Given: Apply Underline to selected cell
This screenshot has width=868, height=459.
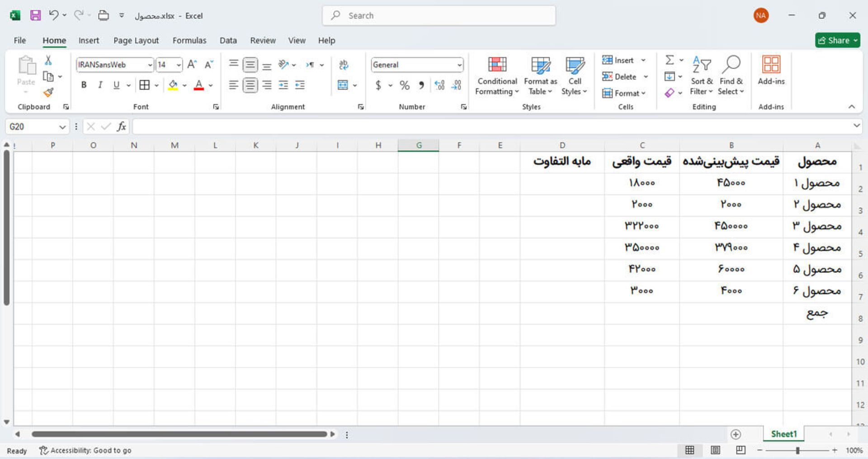Looking at the screenshot, I should [x=116, y=84].
